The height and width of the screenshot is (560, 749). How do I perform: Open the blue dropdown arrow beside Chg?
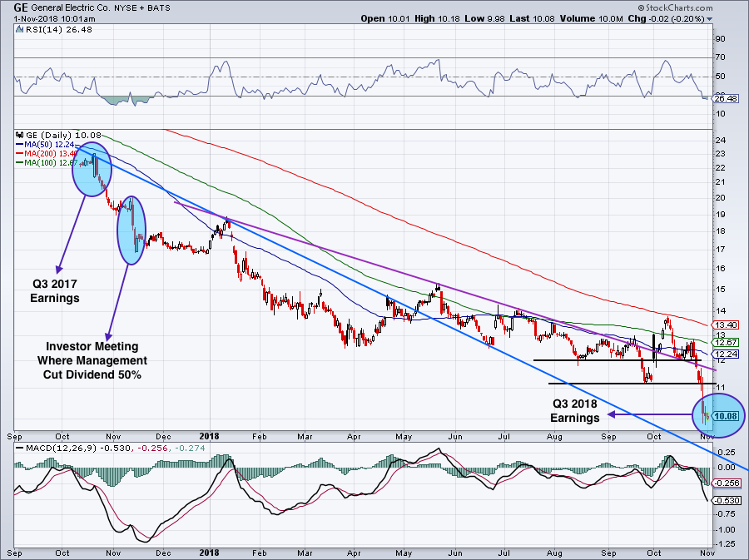pyautogui.click(x=709, y=19)
